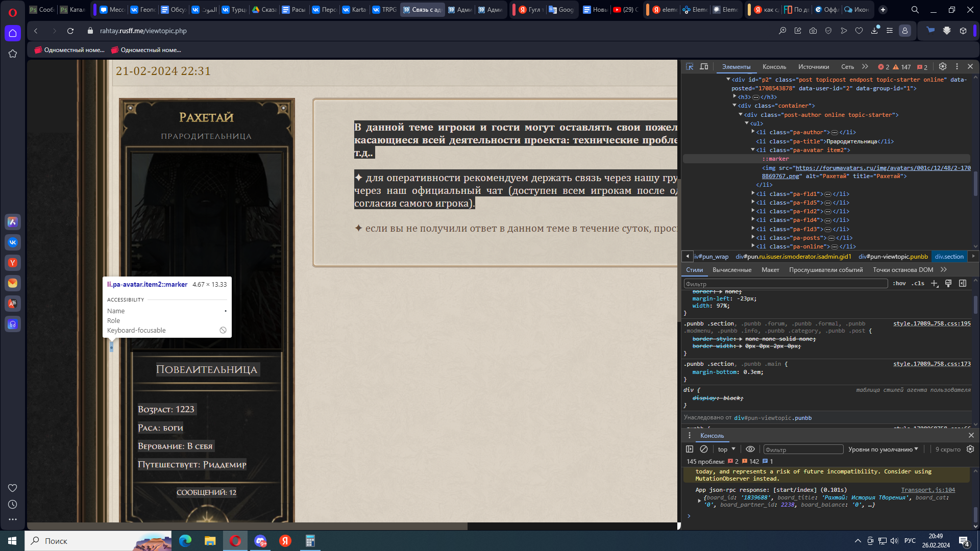This screenshot has height=551, width=980.
Task: Open the Transport.js:104 source link
Action: [x=927, y=490]
